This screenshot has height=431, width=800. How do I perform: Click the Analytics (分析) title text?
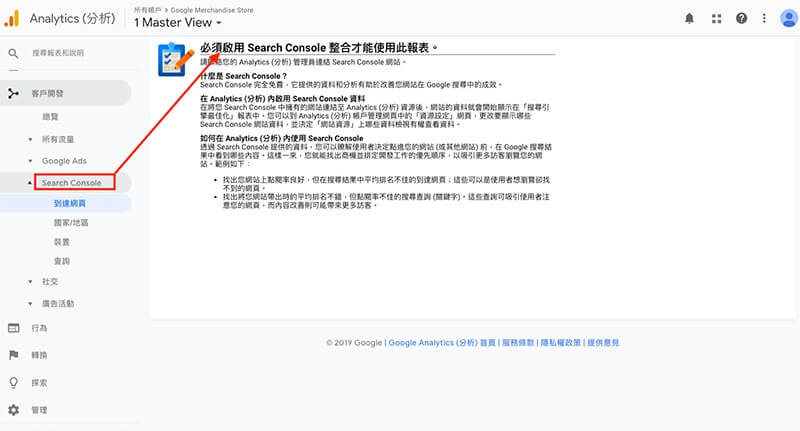(x=72, y=18)
